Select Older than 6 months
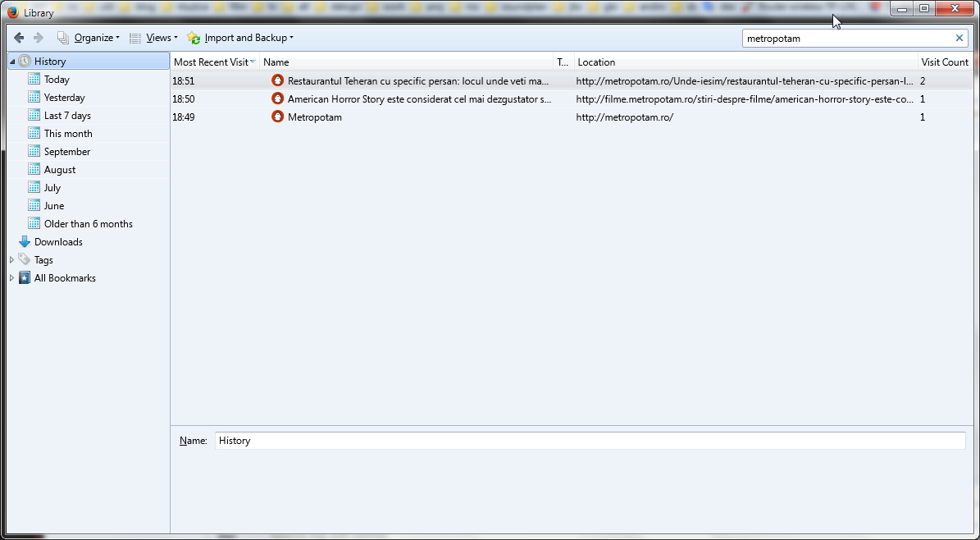Screen dimensions: 980x540 (x=88, y=224)
